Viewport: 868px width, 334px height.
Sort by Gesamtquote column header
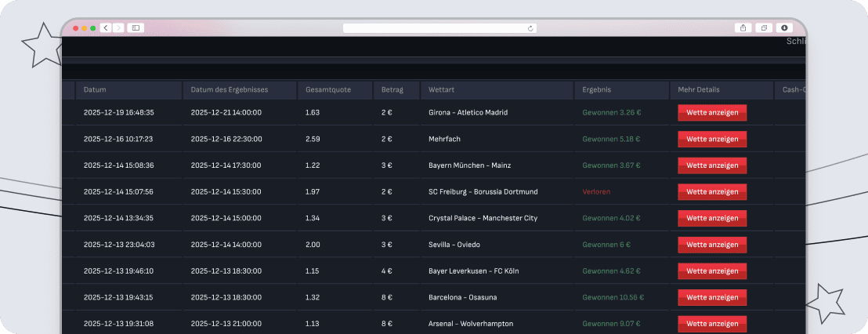pyautogui.click(x=328, y=90)
